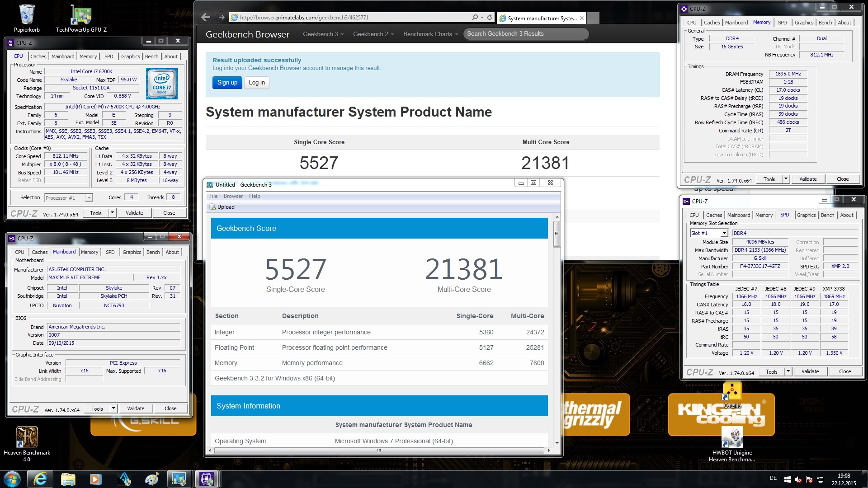Open the Papierkorb desktop icon

pyautogui.click(x=27, y=18)
